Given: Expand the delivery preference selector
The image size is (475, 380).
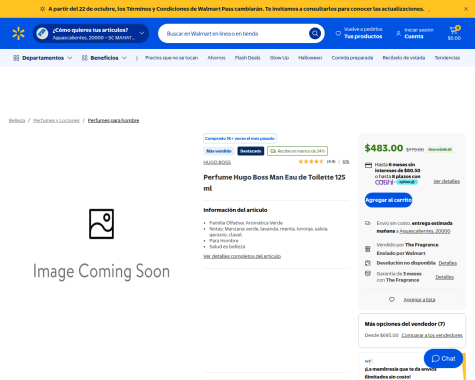Looking at the screenshot, I should (x=91, y=33).
